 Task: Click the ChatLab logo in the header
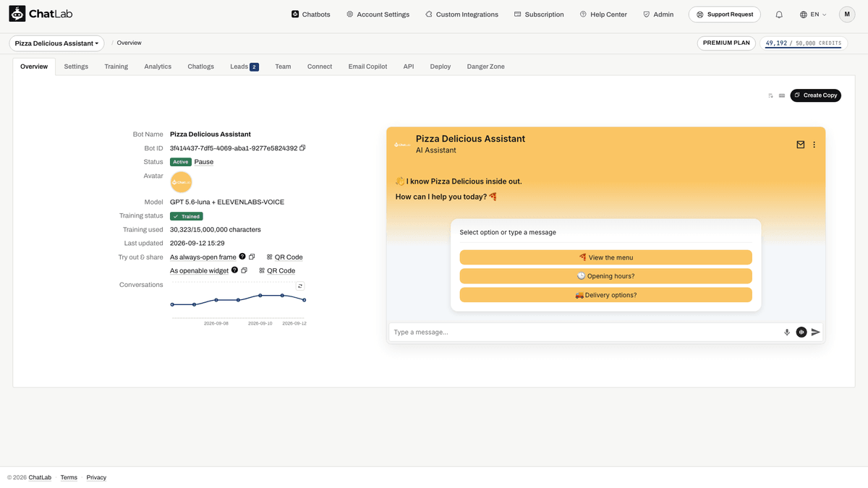(x=41, y=14)
